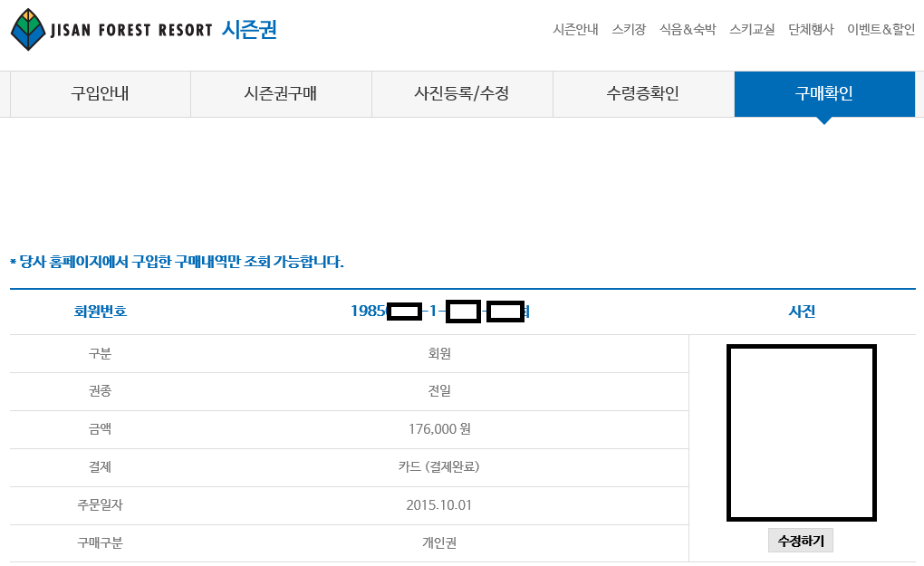Image resolution: width=924 pixels, height=566 pixels.
Task: Open the 사진등록/수정 tab
Action: click(x=462, y=93)
